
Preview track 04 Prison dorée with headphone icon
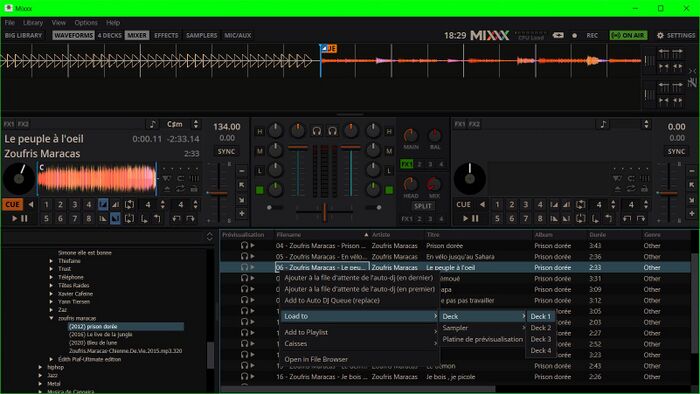click(244, 245)
